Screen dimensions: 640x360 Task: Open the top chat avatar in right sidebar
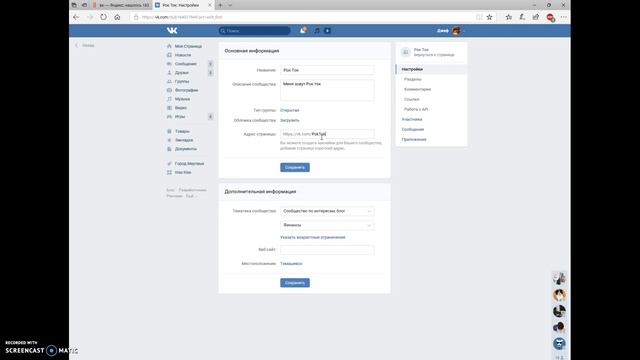point(559,279)
